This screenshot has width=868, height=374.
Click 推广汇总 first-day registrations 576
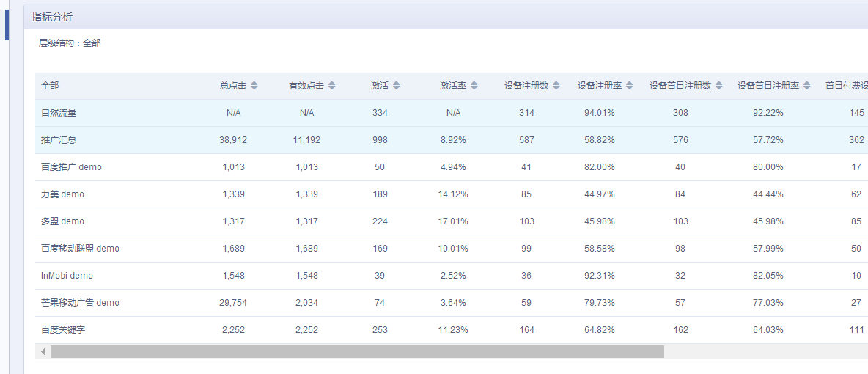point(681,140)
